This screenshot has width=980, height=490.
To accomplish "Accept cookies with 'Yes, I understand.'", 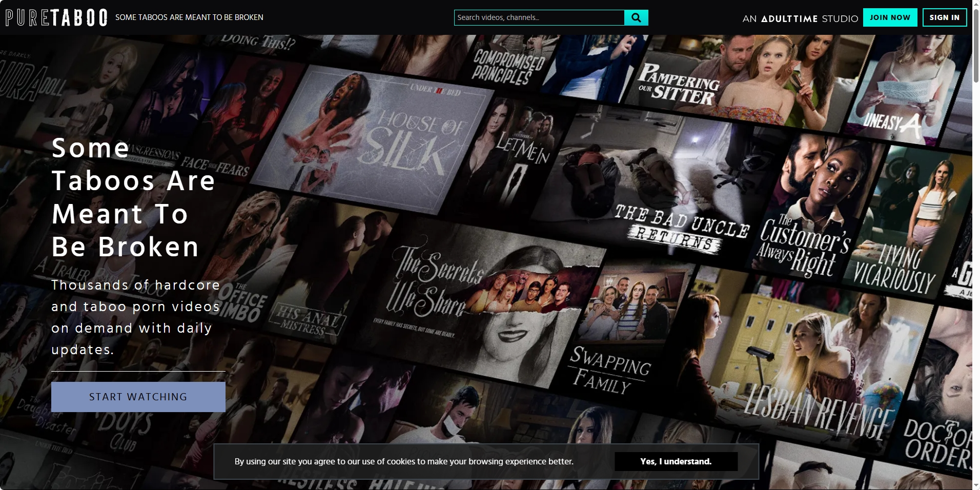I will pyautogui.click(x=676, y=461).
